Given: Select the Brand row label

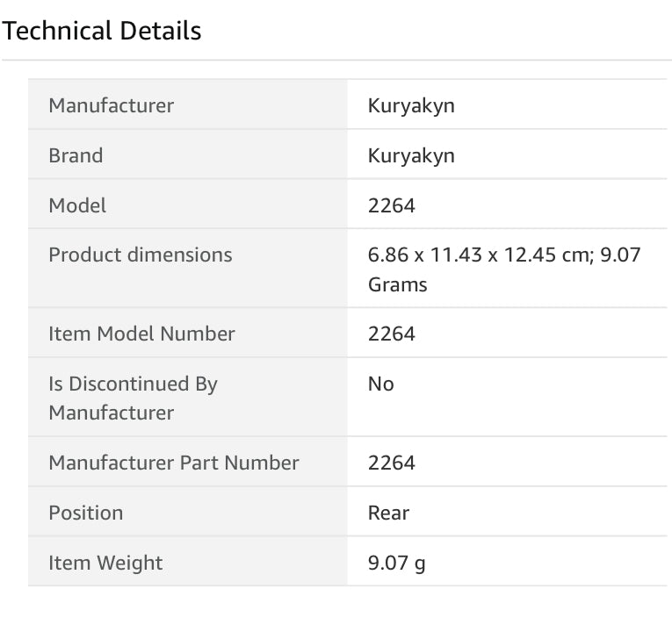Looking at the screenshot, I should (76, 155).
